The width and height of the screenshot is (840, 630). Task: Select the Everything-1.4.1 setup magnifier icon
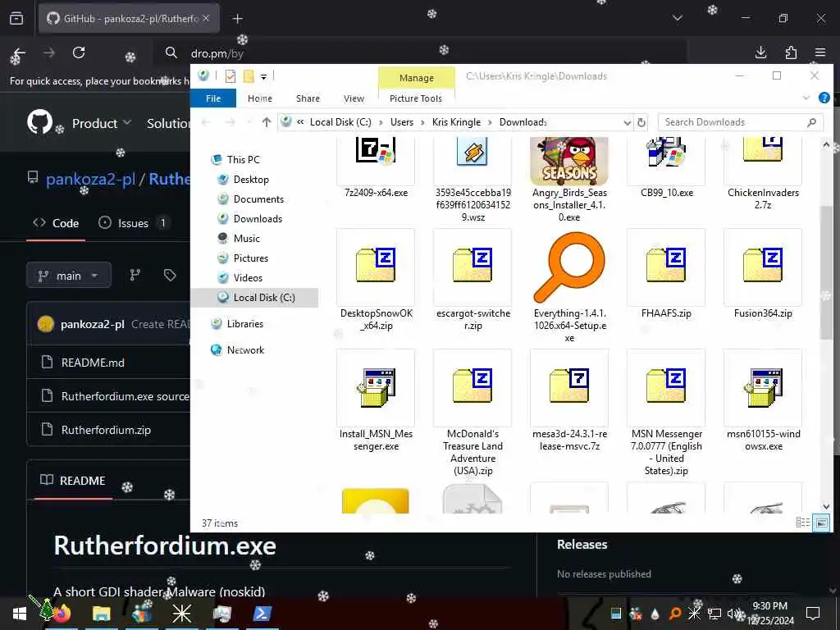pos(569,267)
